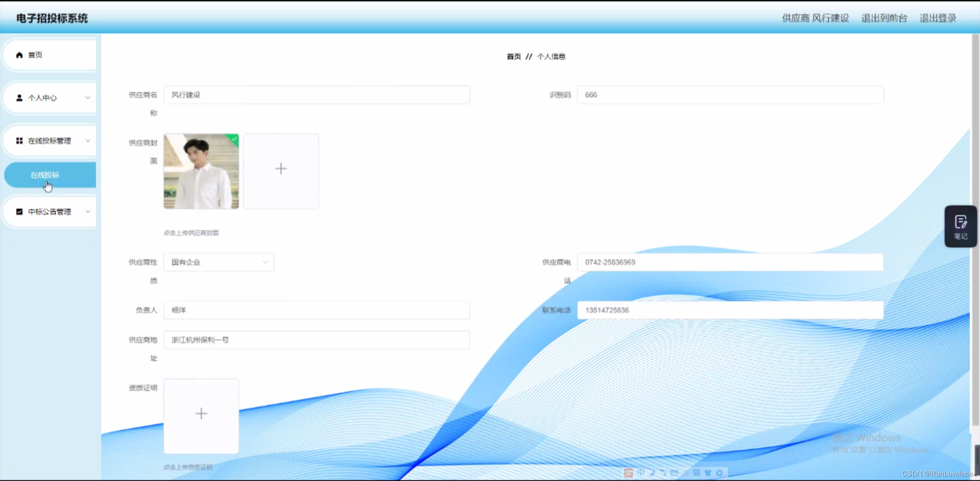Click the uploaded supplier cover photo thumbnail
The height and width of the screenshot is (481, 980).
tap(201, 171)
